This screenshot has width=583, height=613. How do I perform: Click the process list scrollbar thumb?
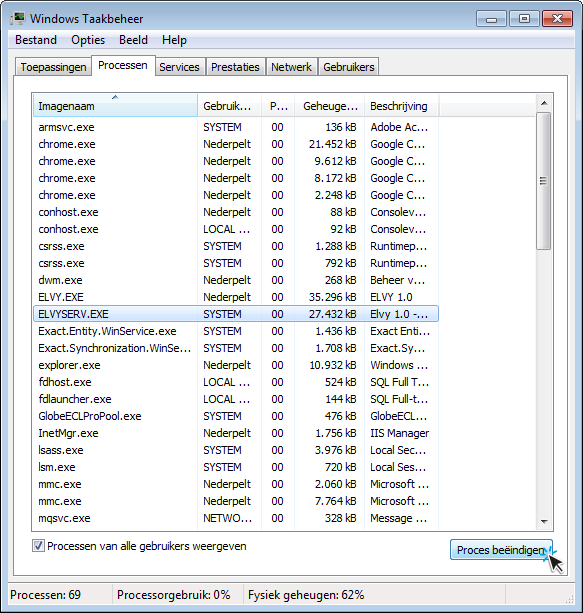(x=544, y=181)
